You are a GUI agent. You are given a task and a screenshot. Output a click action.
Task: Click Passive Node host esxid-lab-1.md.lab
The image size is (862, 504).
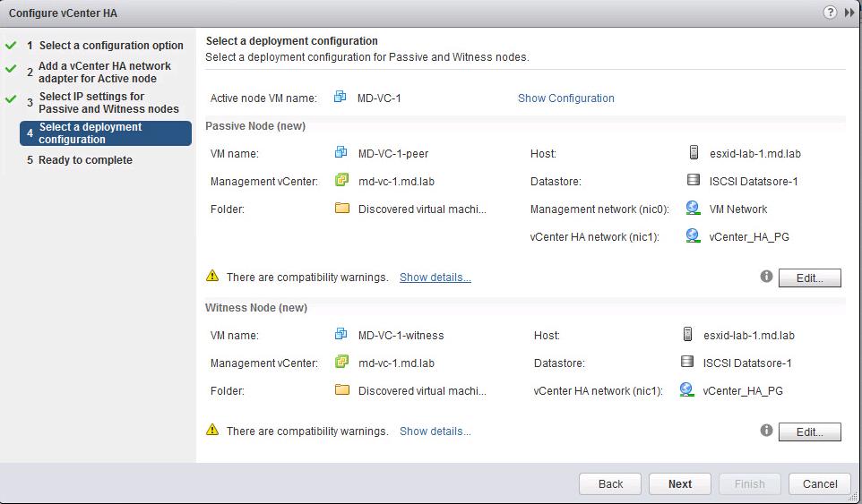click(x=754, y=154)
